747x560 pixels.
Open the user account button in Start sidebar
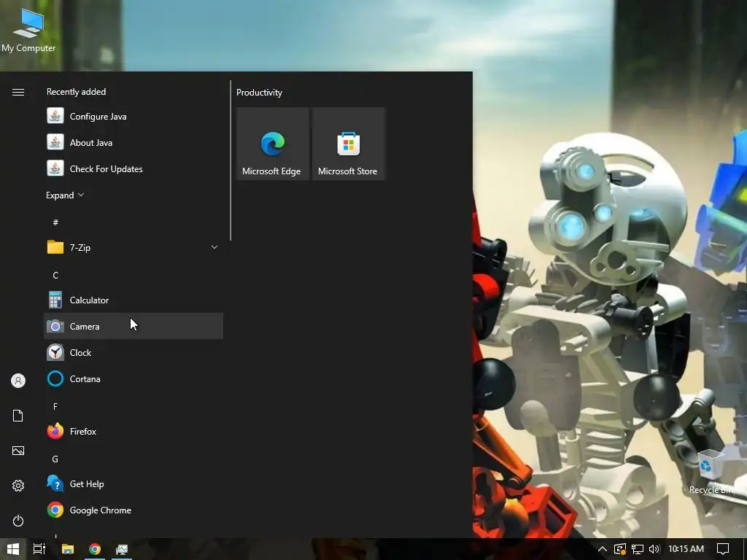(x=18, y=381)
